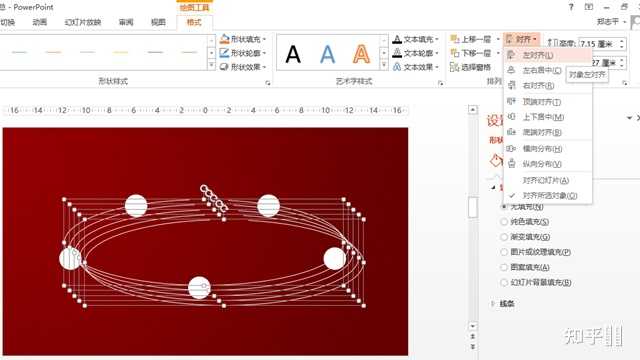Select 横向分布(H) distribute horizontally

[x=548, y=149]
